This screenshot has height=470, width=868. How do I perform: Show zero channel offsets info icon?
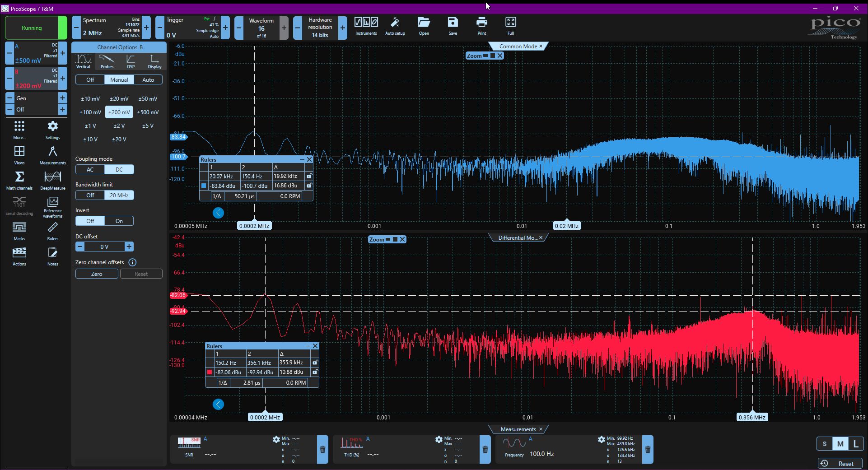pos(132,262)
